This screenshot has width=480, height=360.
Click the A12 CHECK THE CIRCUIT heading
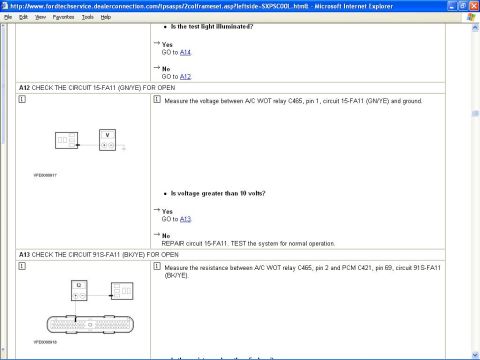[x=97, y=88]
